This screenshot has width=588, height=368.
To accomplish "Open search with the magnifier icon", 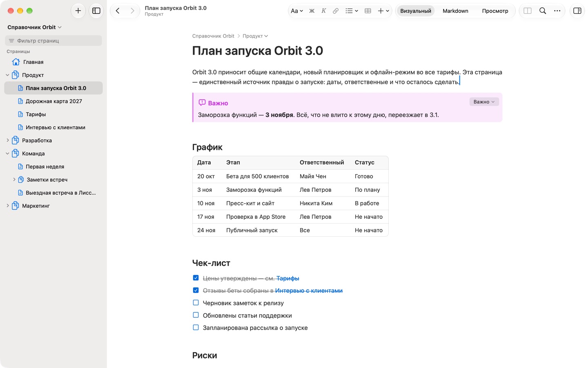I will tap(543, 11).
